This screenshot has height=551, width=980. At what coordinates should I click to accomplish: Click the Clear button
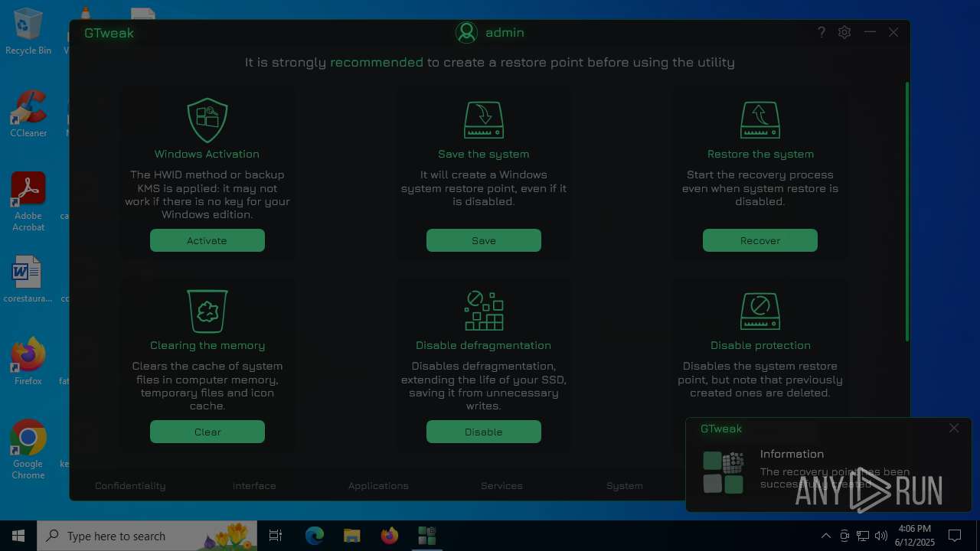[207, 432]
